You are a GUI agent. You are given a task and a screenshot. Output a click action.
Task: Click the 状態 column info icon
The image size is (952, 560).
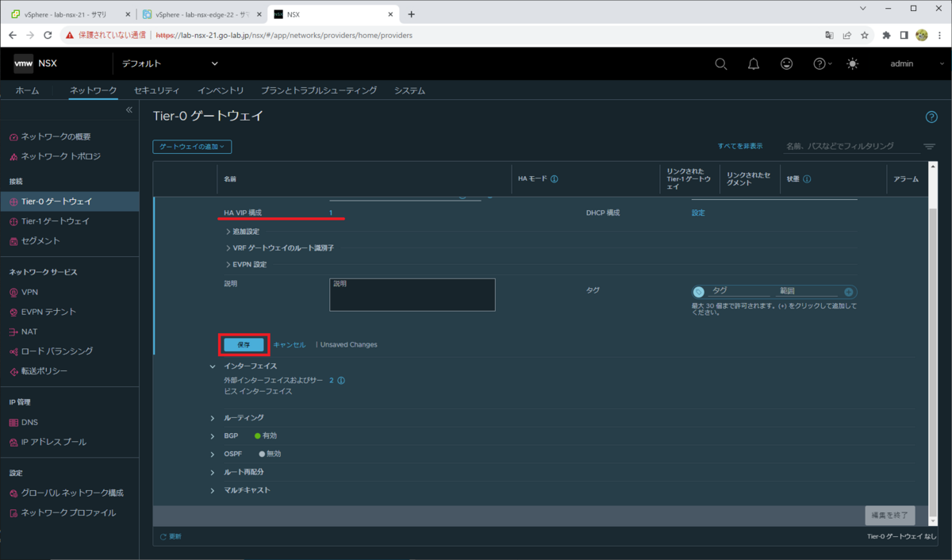(807, 179)
